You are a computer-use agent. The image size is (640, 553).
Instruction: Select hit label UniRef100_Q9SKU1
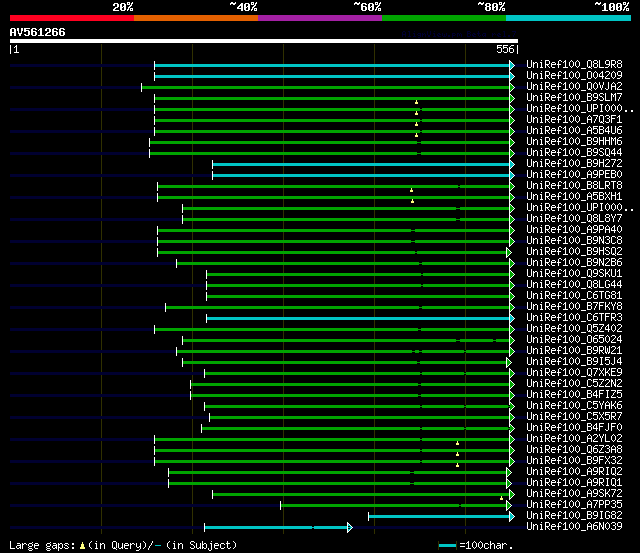pos(574,274)
